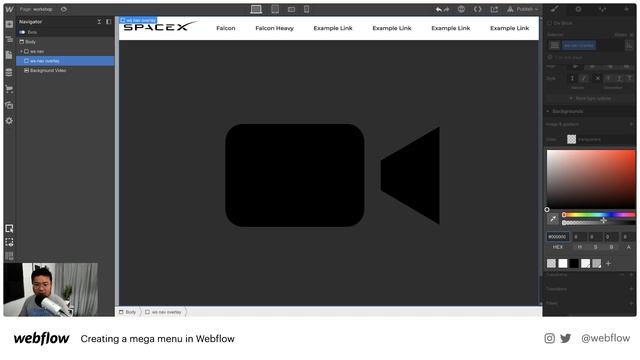Click the ws-nav-overlay label on canvas
The image size is (640, 360).
(138, 20)
